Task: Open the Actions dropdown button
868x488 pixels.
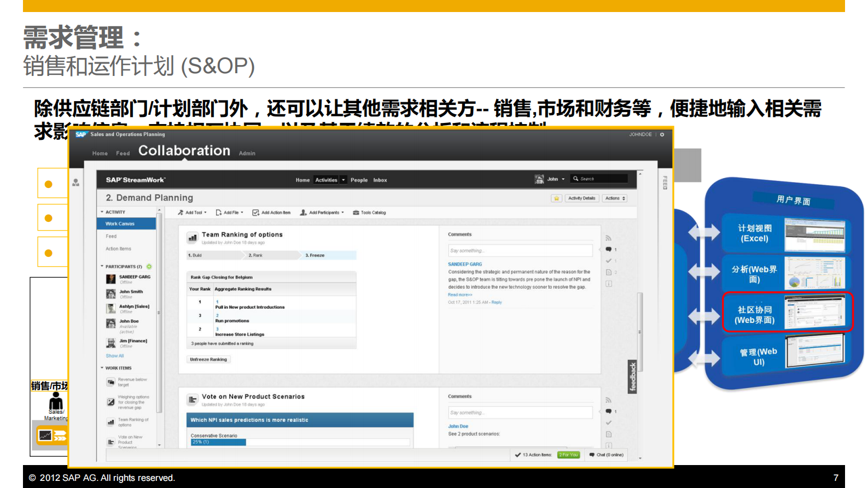Action: [x=615, y=198]
